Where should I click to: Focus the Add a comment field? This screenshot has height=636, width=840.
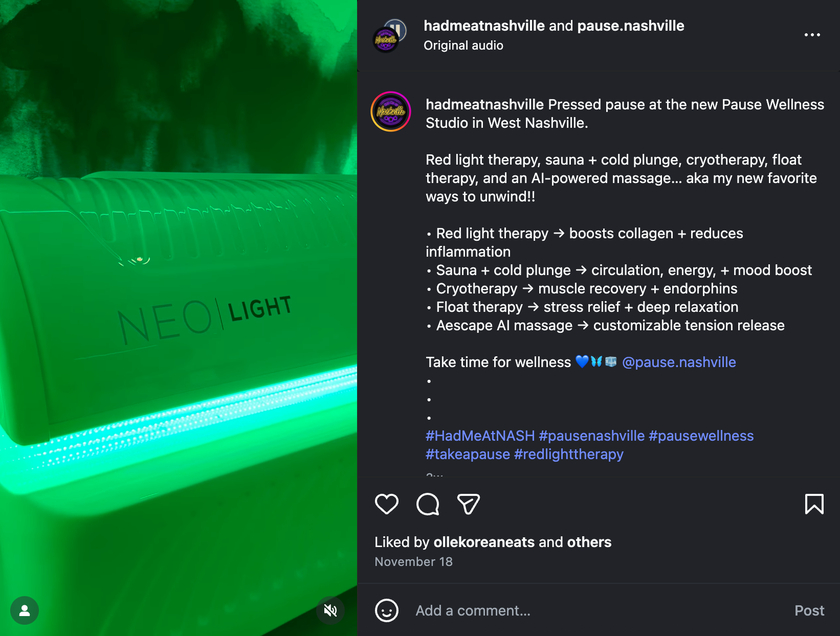pos(599,610)
